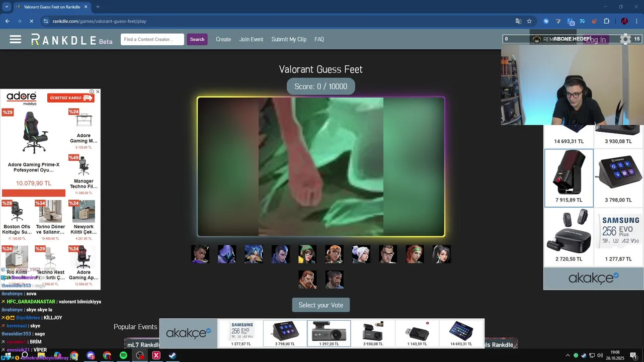This screenshot has height=362, width=644.
Task: Open the Samsung 1 277,87 TL card ad
Action: coord(618,237)
